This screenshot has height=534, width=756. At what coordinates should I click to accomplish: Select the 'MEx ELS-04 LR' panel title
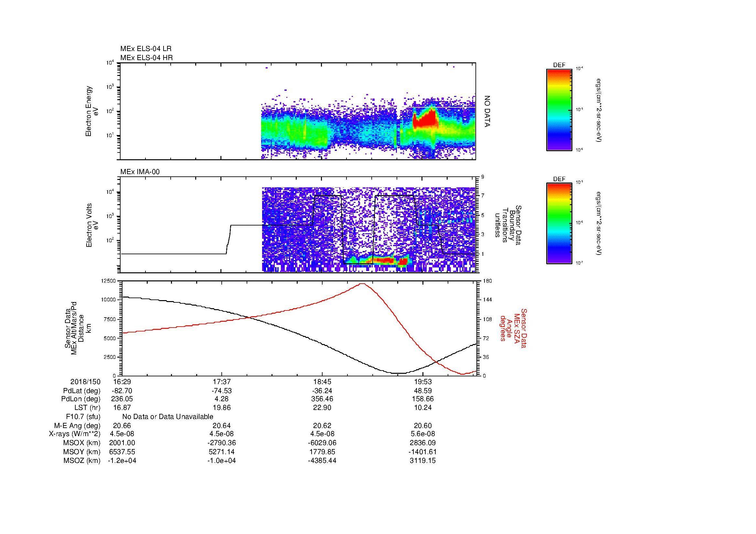[146, 49]
